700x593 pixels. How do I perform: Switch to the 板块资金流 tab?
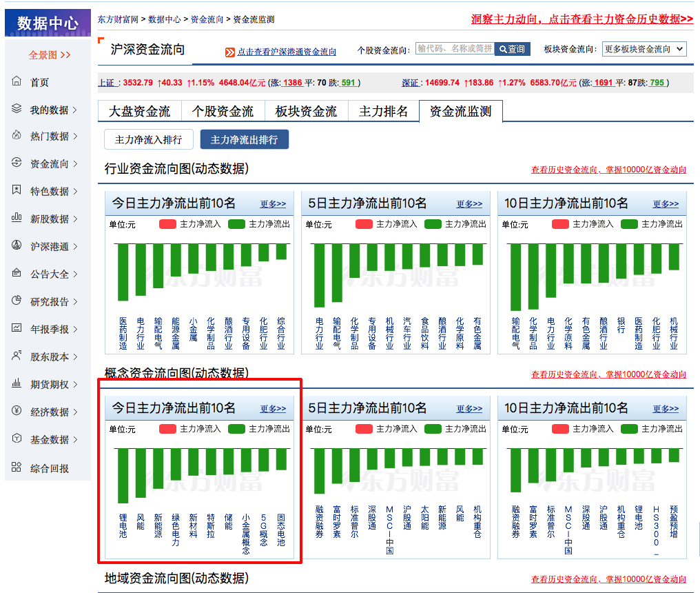pyautogui.click(x=306, y=111)
